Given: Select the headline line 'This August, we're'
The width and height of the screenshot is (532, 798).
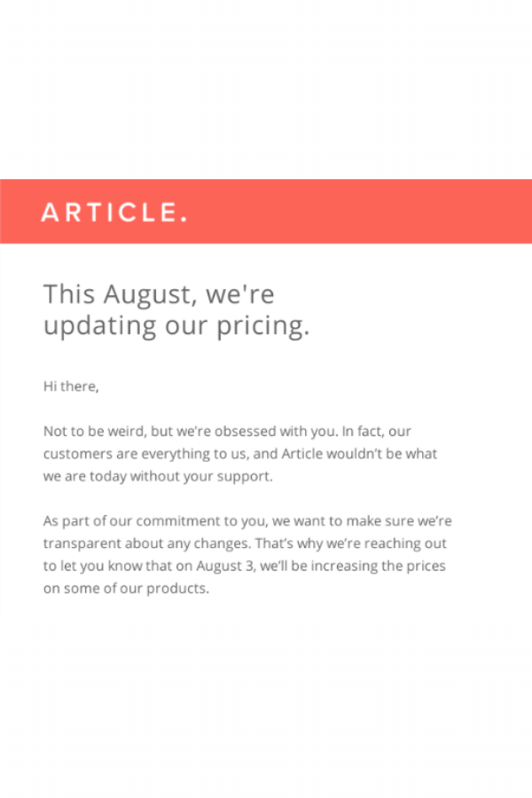Looking at the screenshot, I should pos(159,294).
